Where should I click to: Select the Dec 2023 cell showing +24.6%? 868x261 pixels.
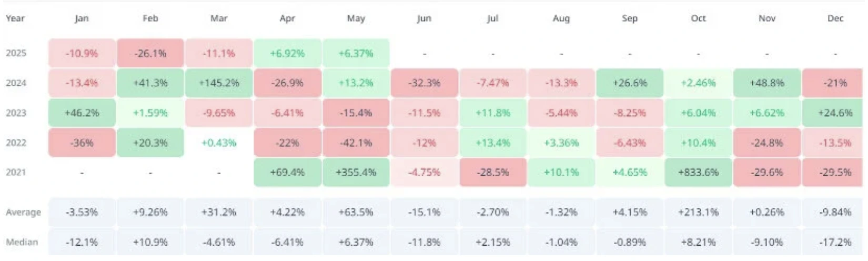point(835,113)
